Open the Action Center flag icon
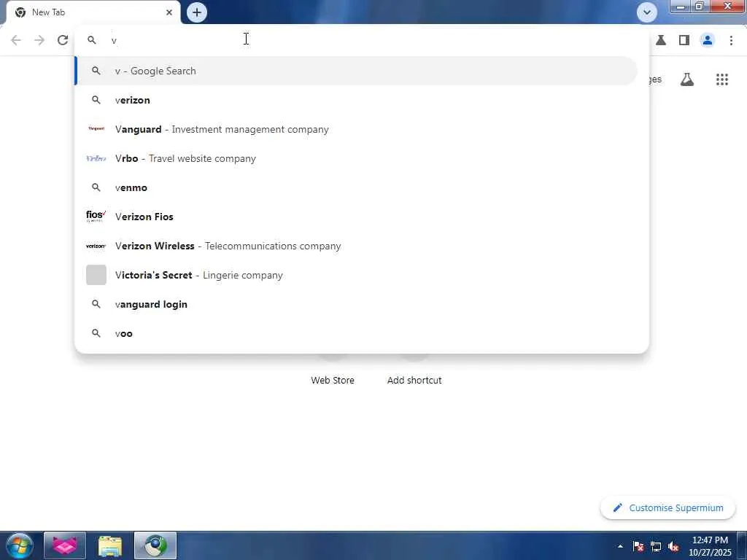Image resolution: width=747 pixels, height=560 pixels. coord(638,546)
